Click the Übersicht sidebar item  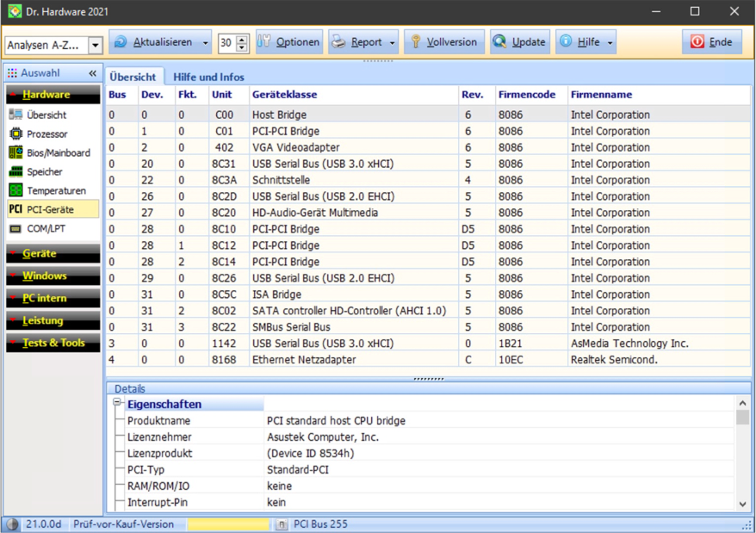pyautogui.click(x=46, y=115)
